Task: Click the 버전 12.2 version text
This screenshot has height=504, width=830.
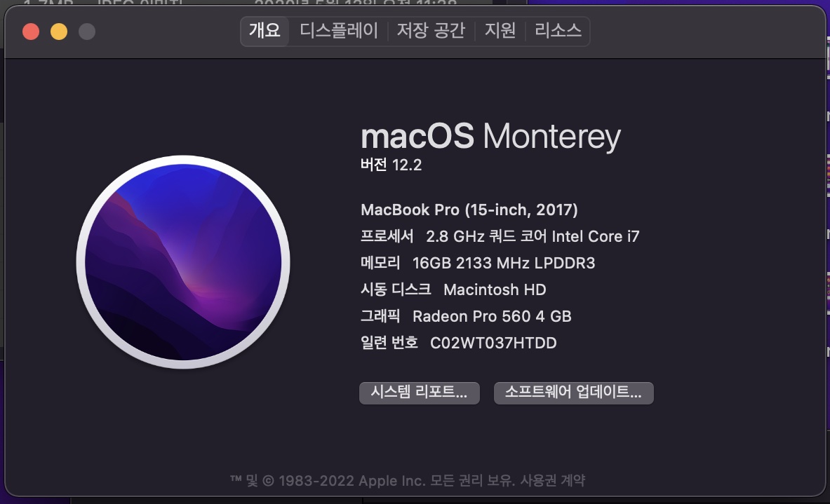Action: click(x=391, y=165)
